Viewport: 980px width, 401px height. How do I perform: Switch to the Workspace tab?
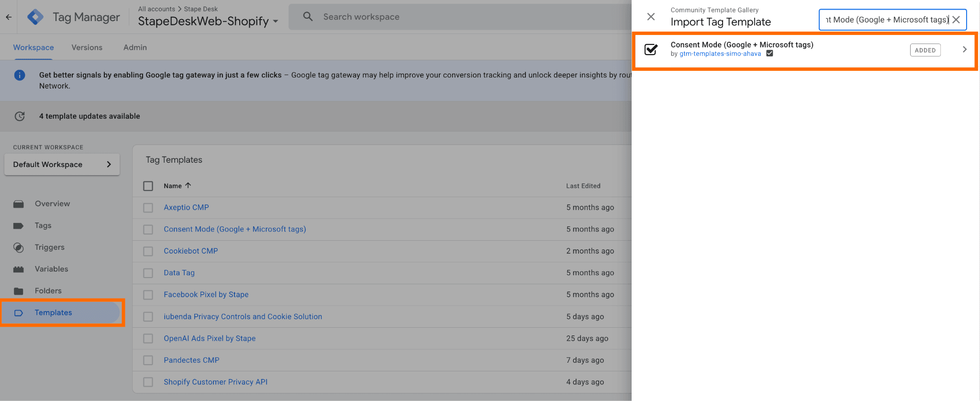(33, 47)
